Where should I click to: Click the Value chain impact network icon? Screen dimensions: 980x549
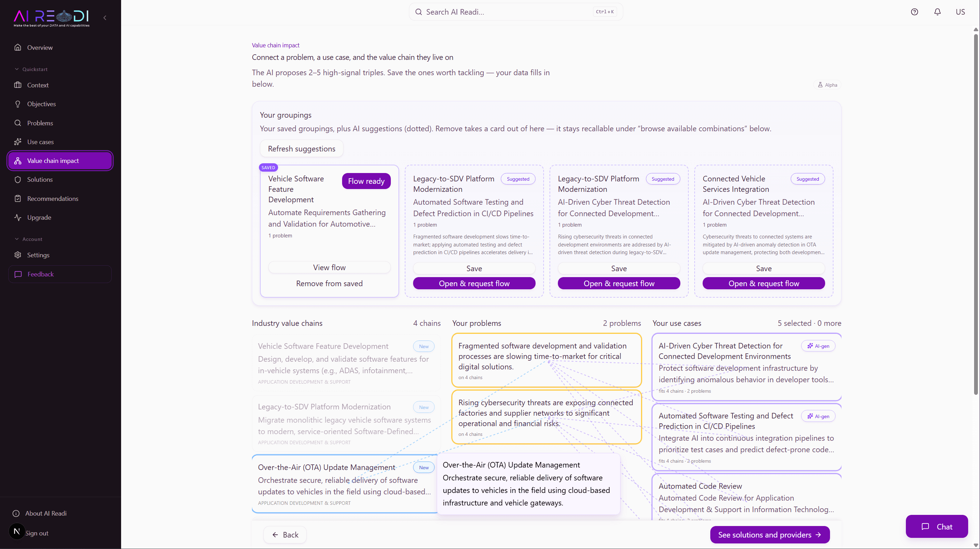coord(17,160)
